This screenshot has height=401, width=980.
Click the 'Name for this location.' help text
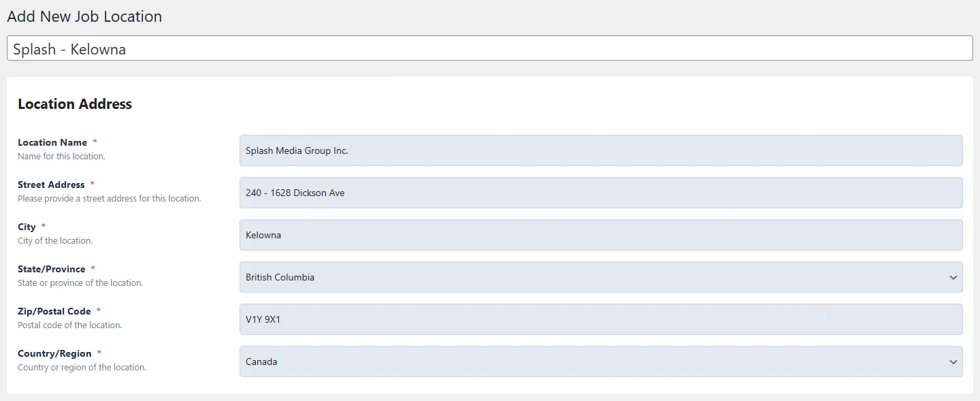[61, 157]
